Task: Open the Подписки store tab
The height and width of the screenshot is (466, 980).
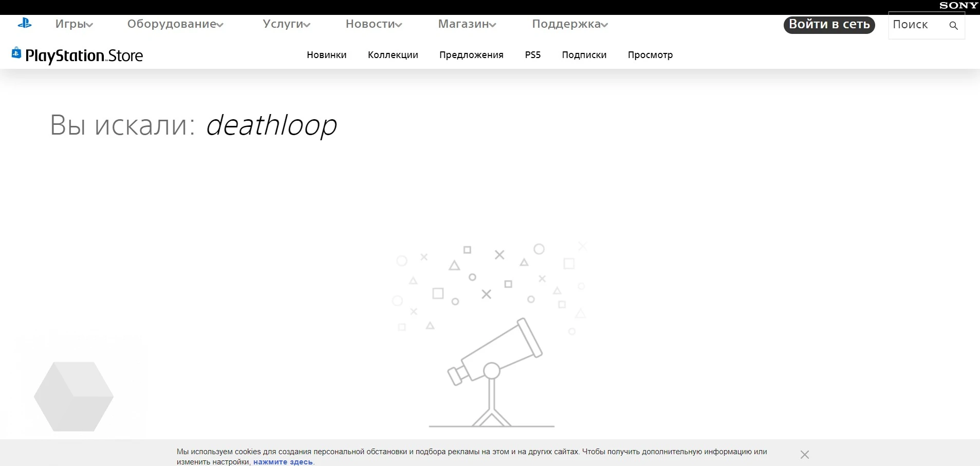Action: (584, 55)
